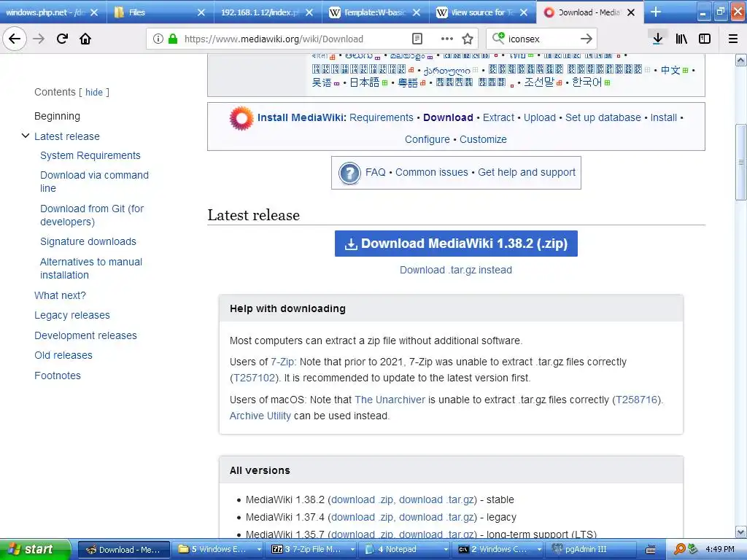Viewport: 747px width, 560px height.
Task: Open the 5 Windows Explorer taskbar group dropdown
Action: pos(259,550)
